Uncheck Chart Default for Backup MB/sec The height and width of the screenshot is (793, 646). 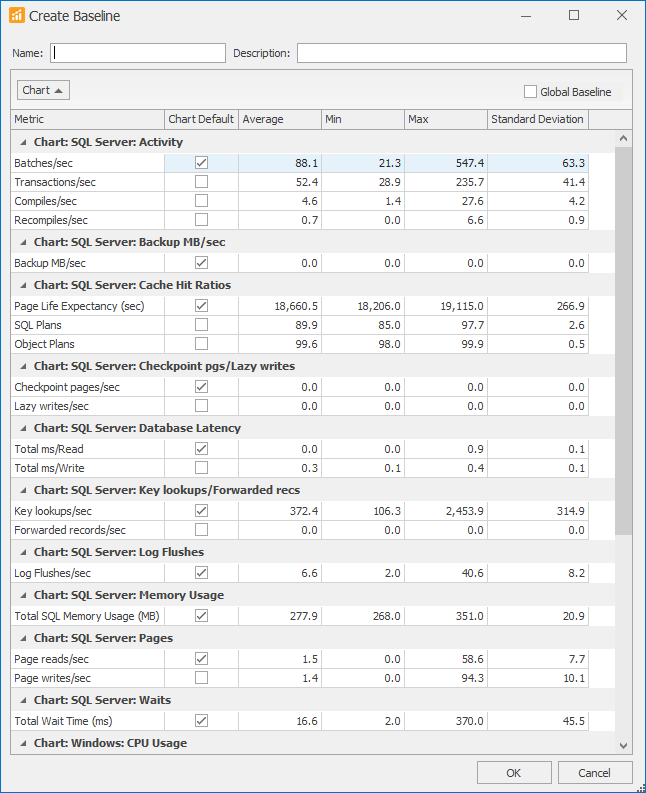coord(201,262)
